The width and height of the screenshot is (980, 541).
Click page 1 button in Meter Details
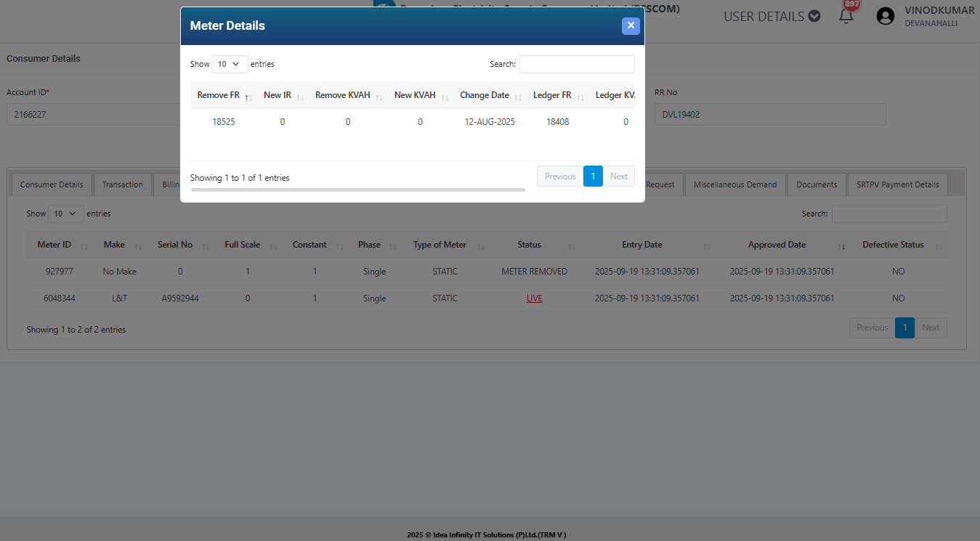[x=593, y=176]
